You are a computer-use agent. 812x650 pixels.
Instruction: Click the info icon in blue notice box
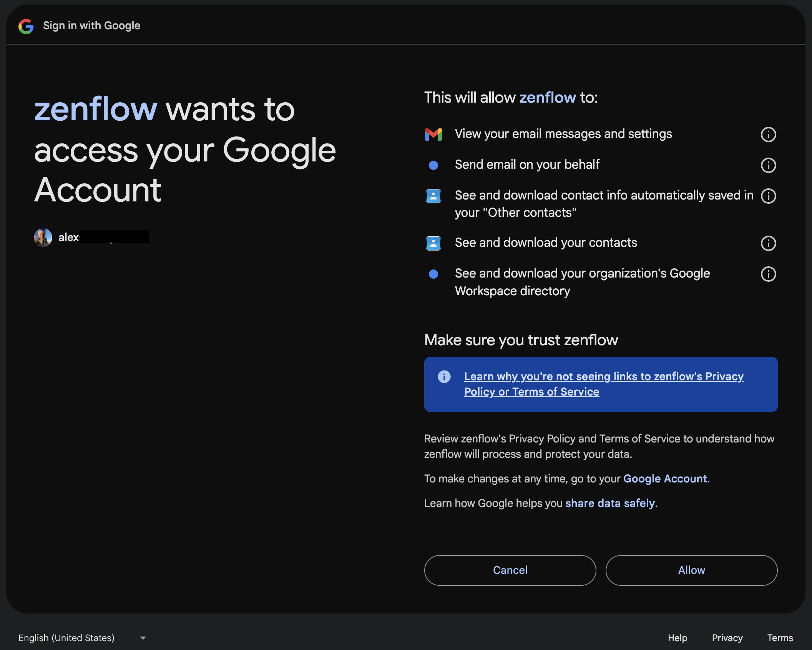pos(444,376)
